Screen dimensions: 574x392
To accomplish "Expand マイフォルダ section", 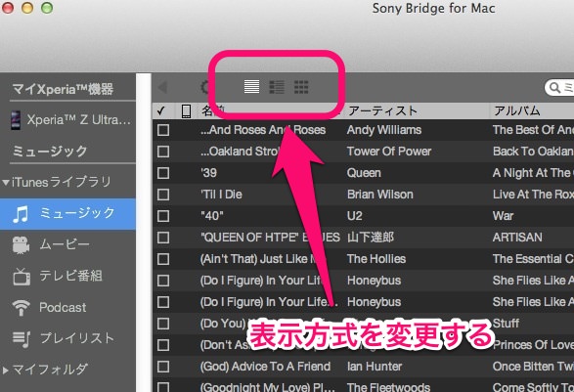I will 6,370.
